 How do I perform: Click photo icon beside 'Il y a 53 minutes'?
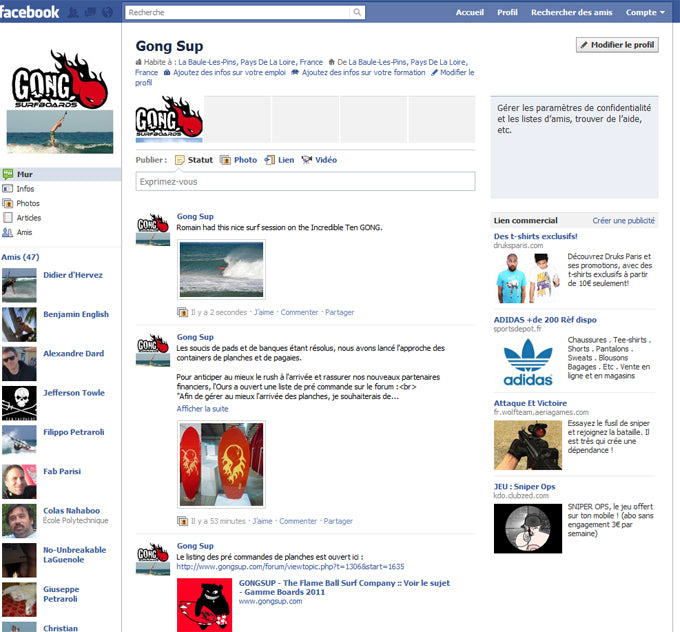tap(183, 521)
